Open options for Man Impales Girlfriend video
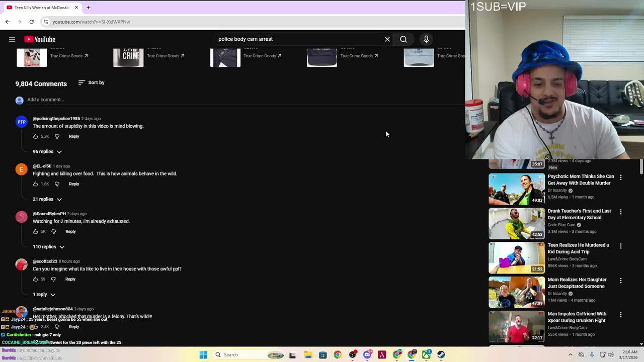 [x=621, y=315]
